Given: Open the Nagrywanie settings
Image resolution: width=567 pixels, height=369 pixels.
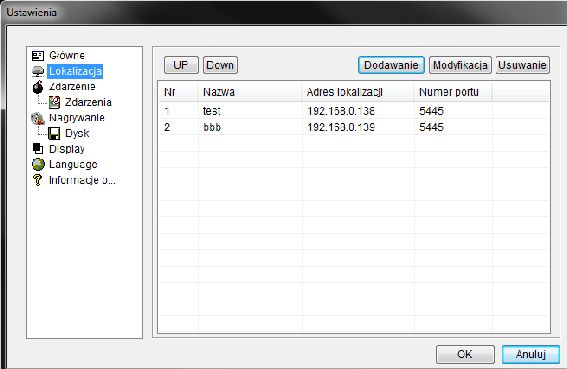Looking at the screenshot, I should 77,118.
